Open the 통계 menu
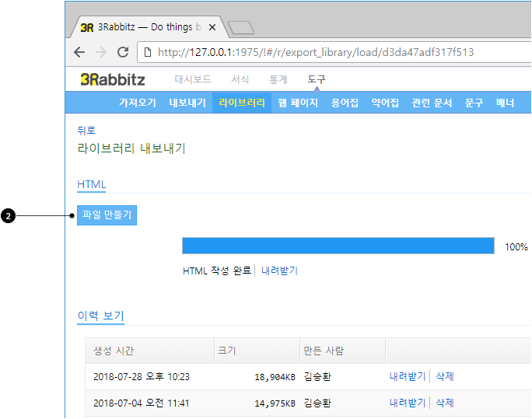The image size is (532, 419). point(278,79)
